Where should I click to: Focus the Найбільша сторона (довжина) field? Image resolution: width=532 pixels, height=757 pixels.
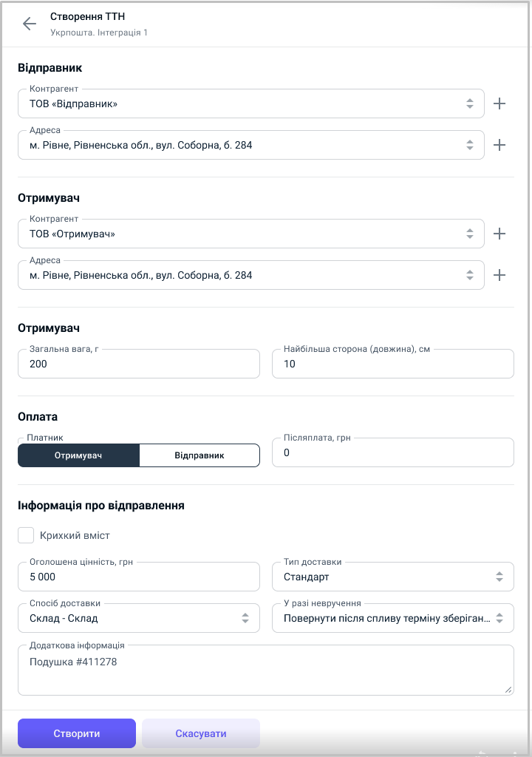[392, 364]
